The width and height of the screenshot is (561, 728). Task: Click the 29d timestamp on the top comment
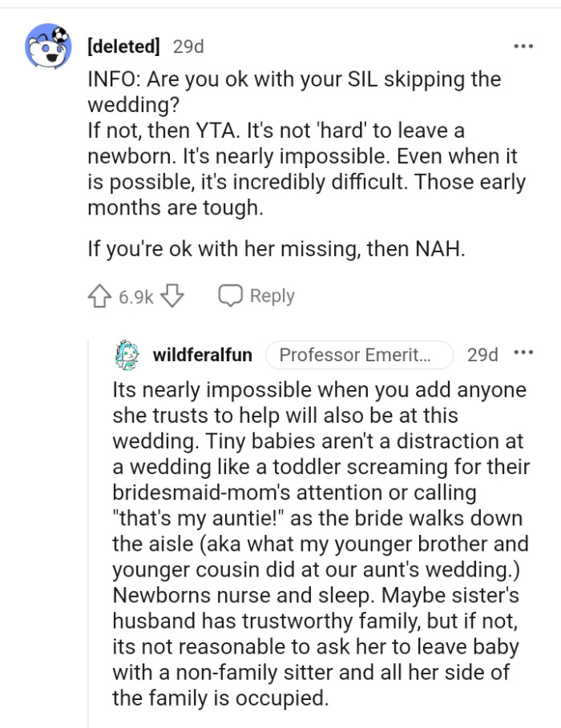coord(190,46)
